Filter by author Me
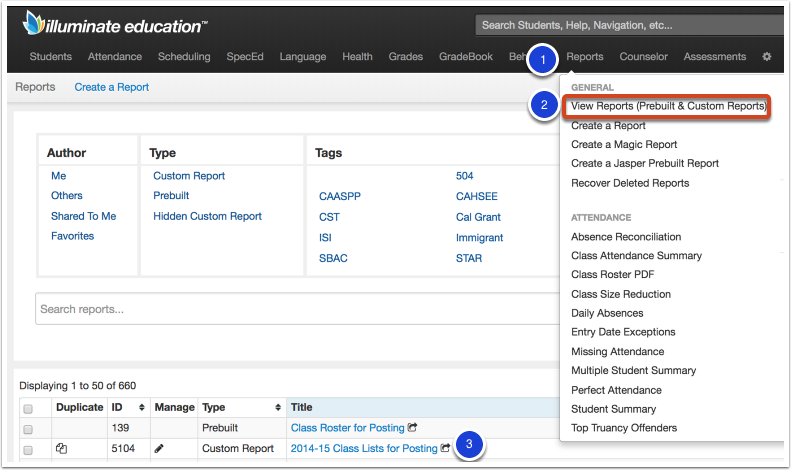Image resolution: width=791 pixels, height=470 pixels. (59, 175)
